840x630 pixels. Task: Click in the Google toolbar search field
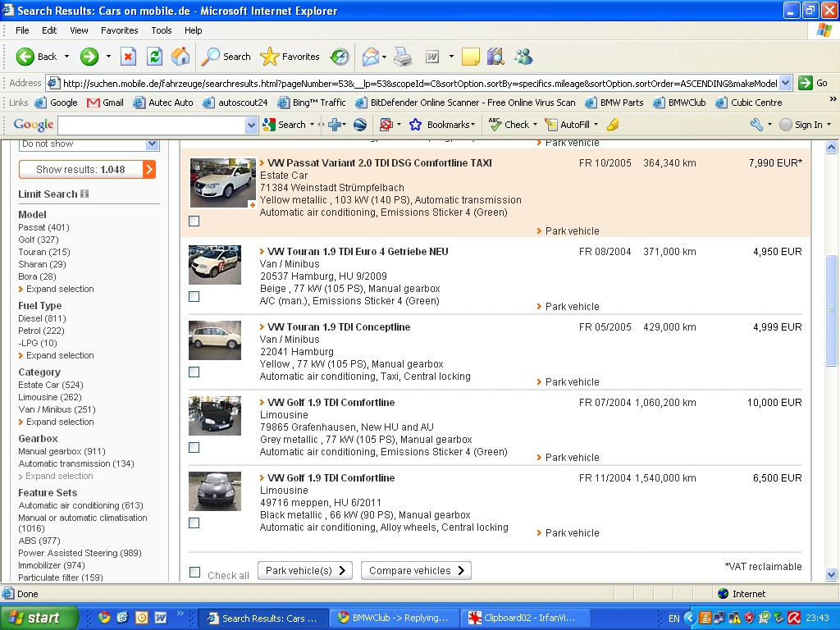[x=152, y=126]
